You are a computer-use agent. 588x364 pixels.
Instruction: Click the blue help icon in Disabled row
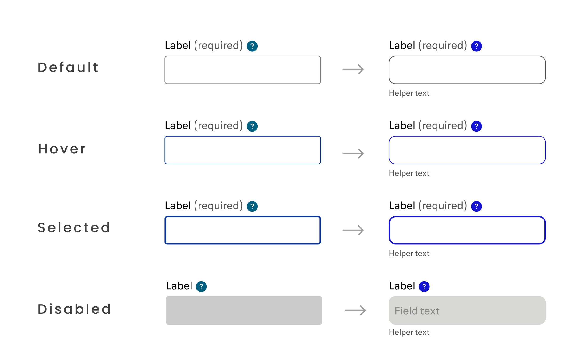424,286
